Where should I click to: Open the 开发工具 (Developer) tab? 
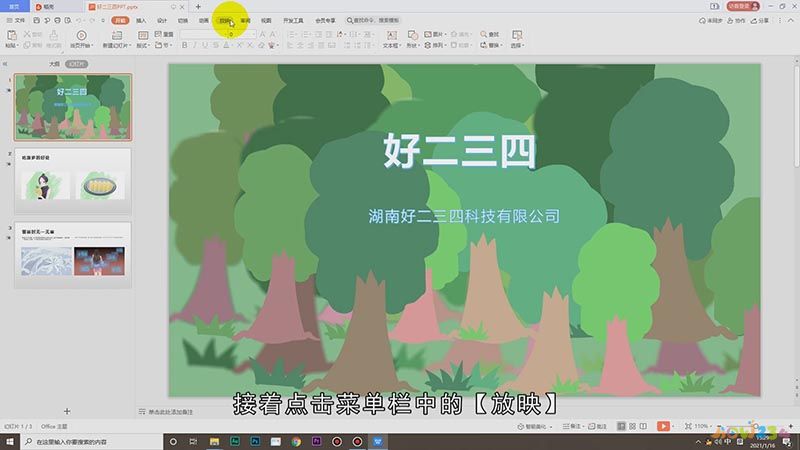tap(293, 20)
